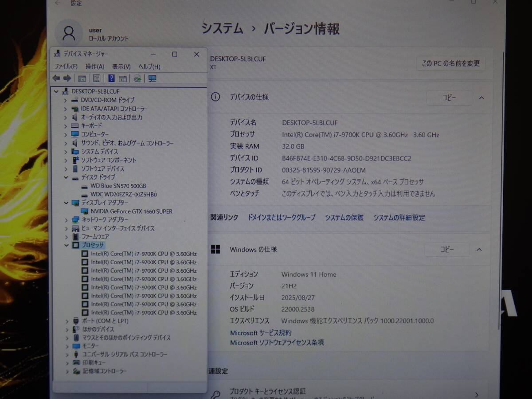Open システムの詳細設定 link

pyautogui.click(x=399, y=218)
